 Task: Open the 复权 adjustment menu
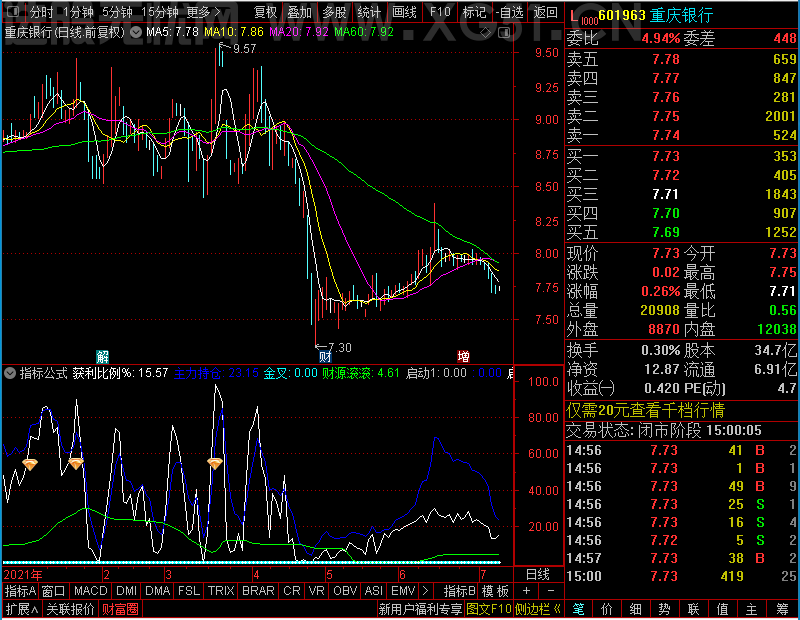click(266, 12)
